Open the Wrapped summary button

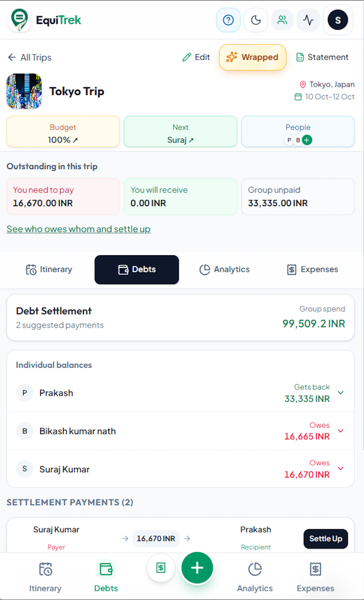[x=253, y=57]
